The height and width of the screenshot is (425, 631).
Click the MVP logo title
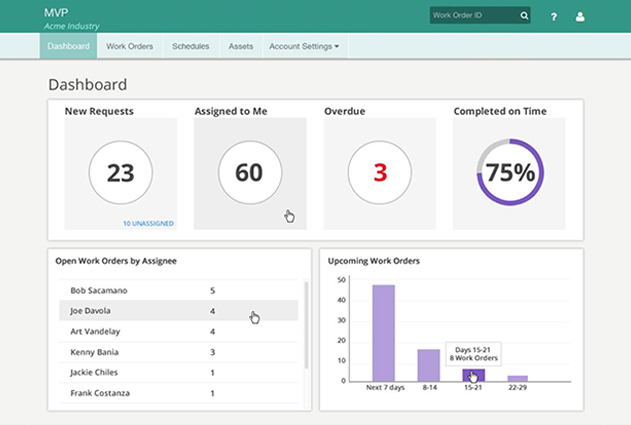56,12
